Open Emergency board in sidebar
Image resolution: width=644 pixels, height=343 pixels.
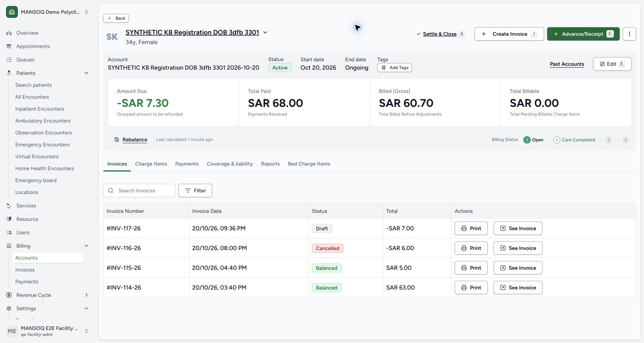tap(36, 180)
